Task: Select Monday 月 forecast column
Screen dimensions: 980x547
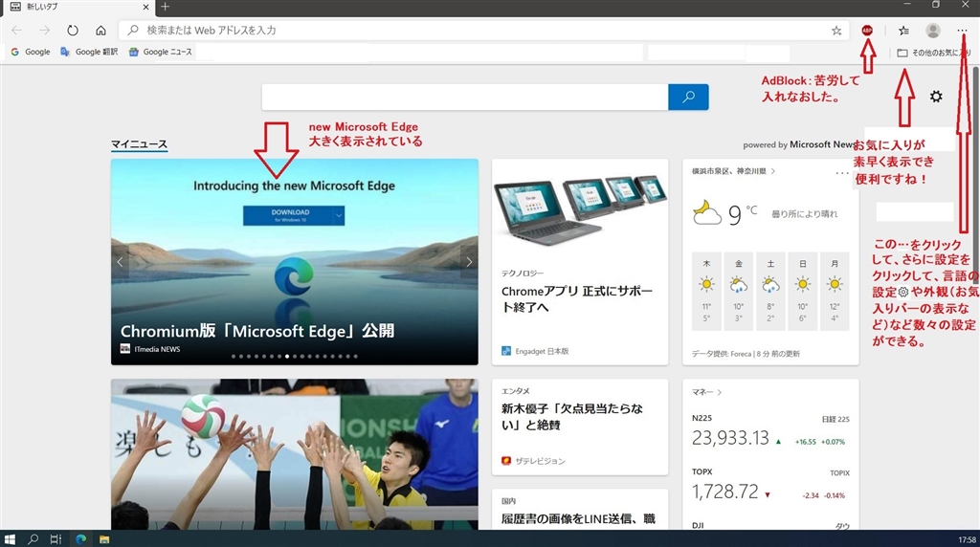Action: (835, 291)
